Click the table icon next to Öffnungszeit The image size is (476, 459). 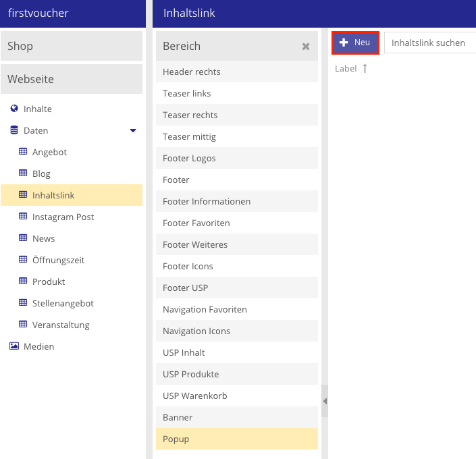pos(23,259)
